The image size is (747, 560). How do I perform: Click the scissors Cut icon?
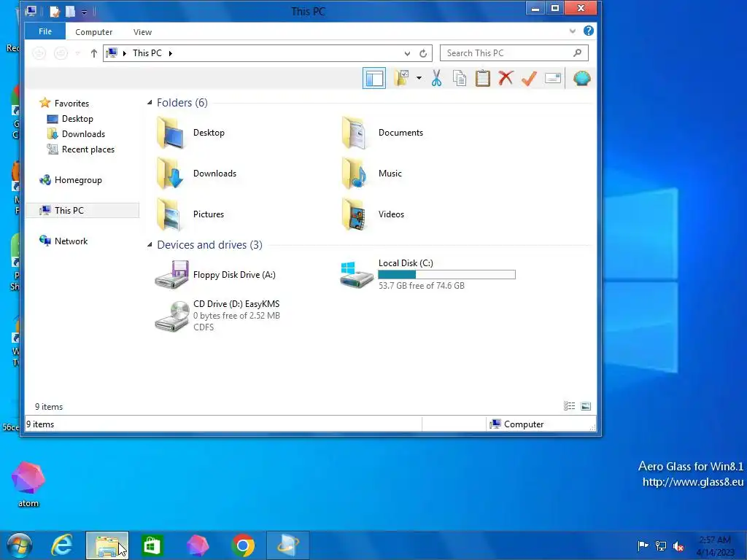pyautogui.click(x=436, y=78)
